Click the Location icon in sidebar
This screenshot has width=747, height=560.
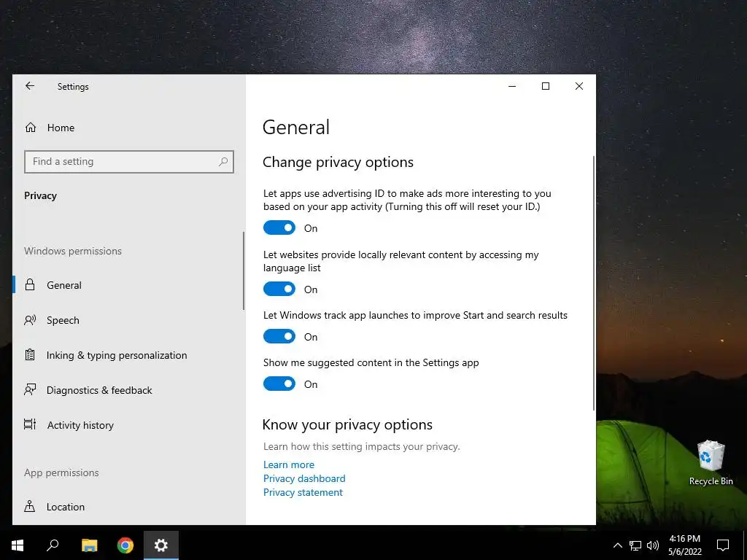[x=29, y=506]
